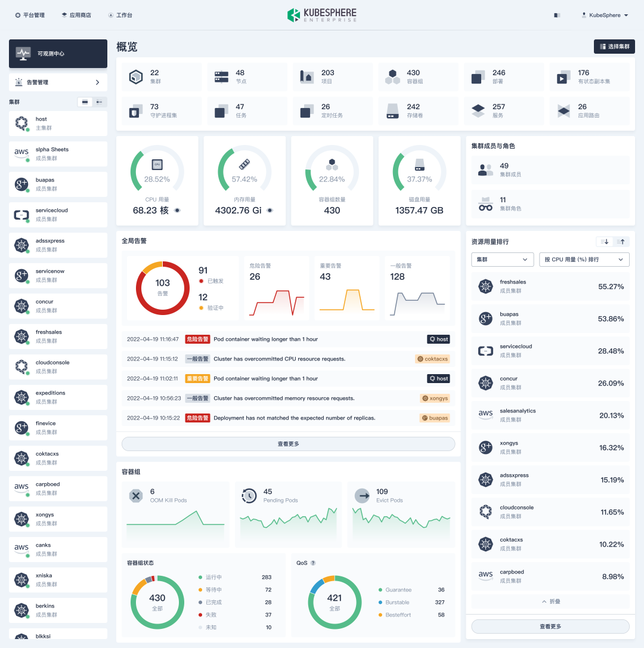Click the Pending Pods clock icon
The image size is (644, 648).
tap(249, 496)
